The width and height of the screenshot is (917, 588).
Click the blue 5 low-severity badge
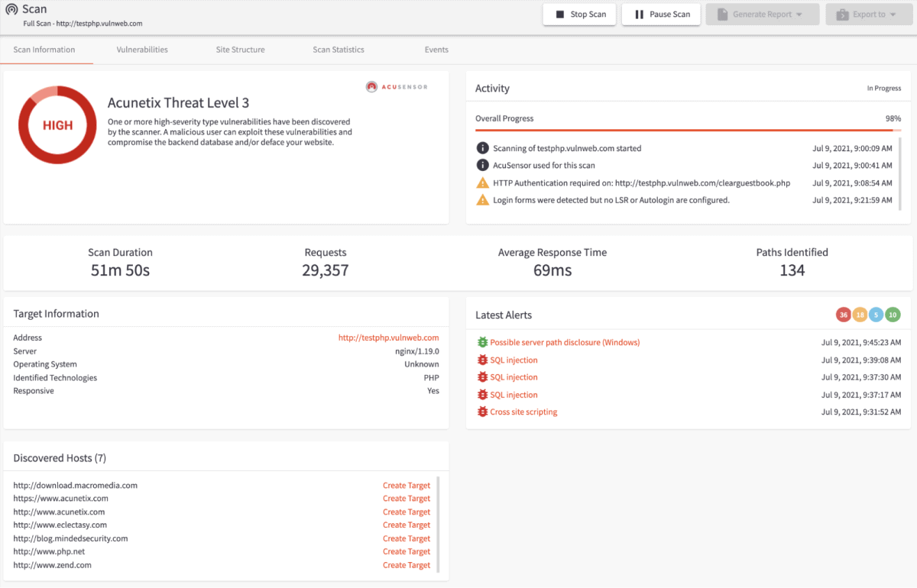point(876,315)
